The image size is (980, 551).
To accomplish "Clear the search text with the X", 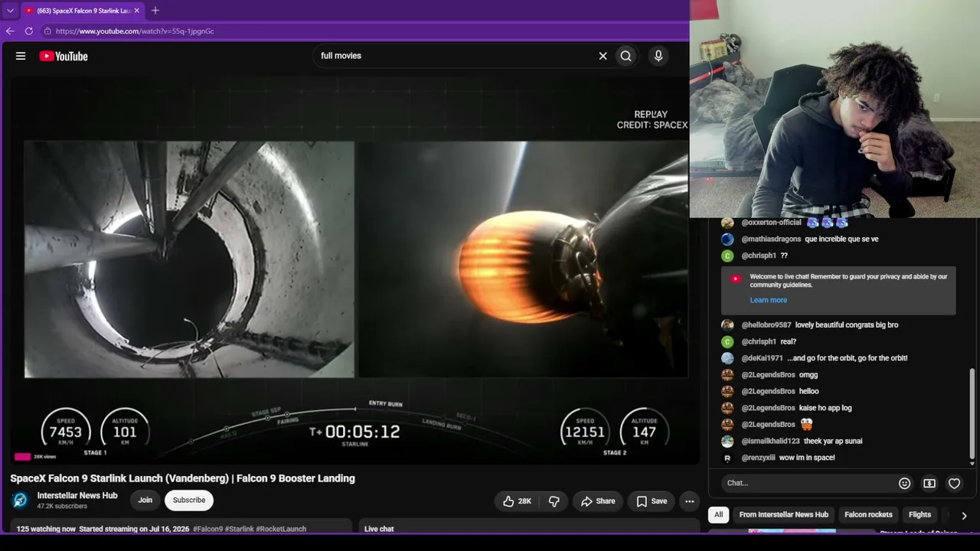I will point(603,56).
